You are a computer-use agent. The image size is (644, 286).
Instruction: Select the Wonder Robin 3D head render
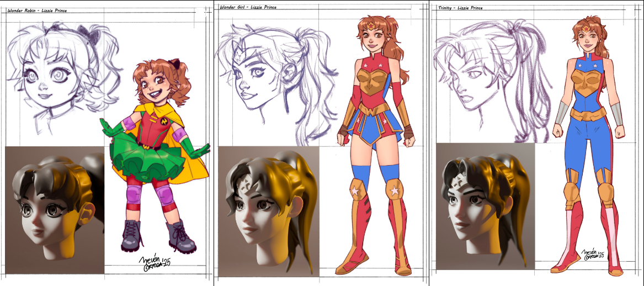click(x=55, y=210)
